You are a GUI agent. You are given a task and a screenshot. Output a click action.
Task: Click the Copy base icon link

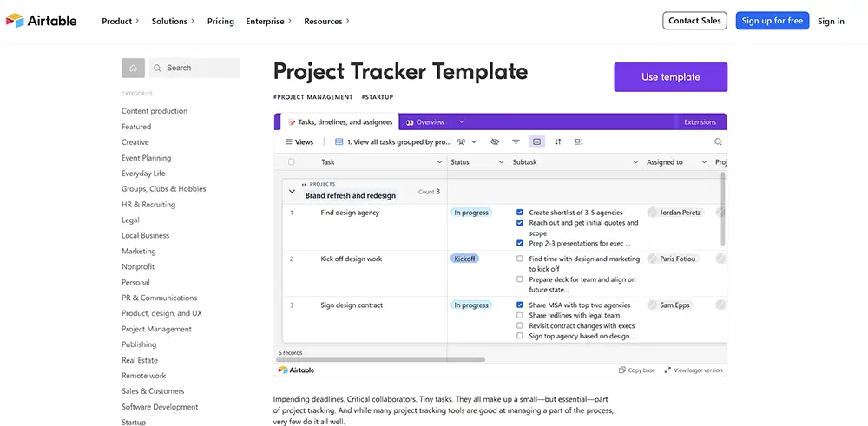tap(636, 370)
